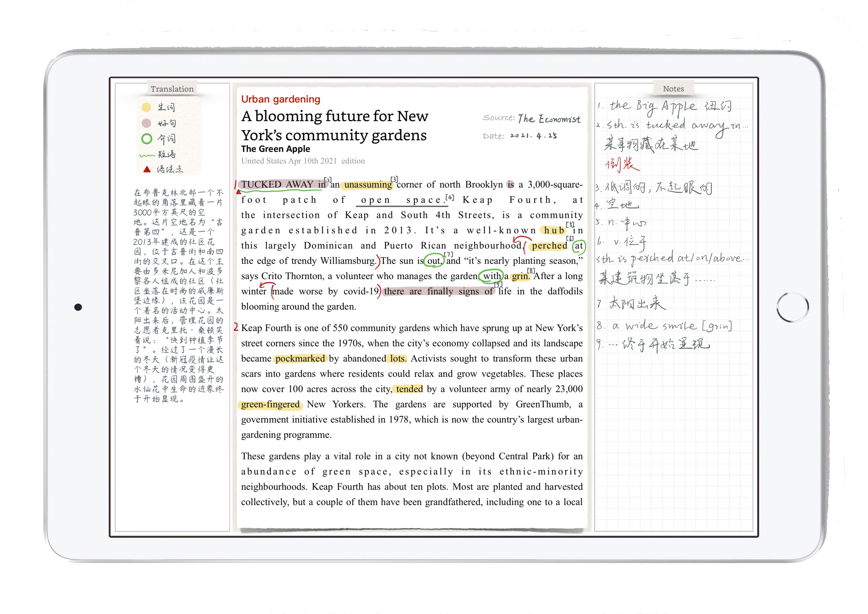Tap the pink circle legend swatch

(146, 123)
